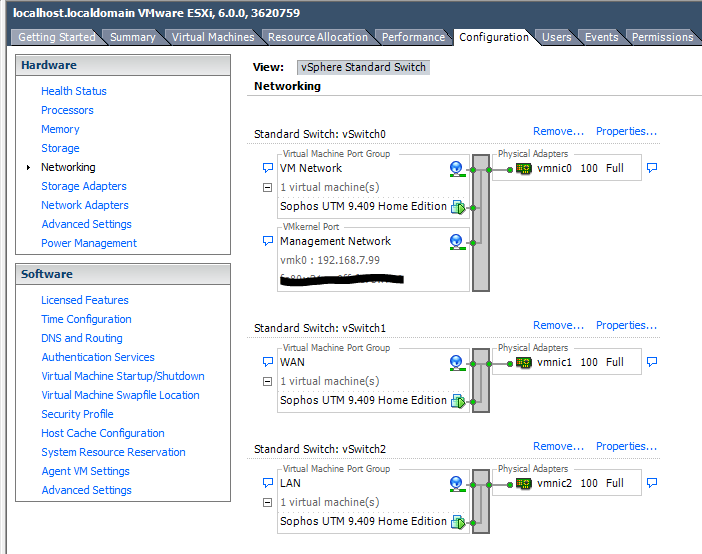Open Security Profile in Software list
The height and width of the screenshot is (554, 702).
(77, 414)
